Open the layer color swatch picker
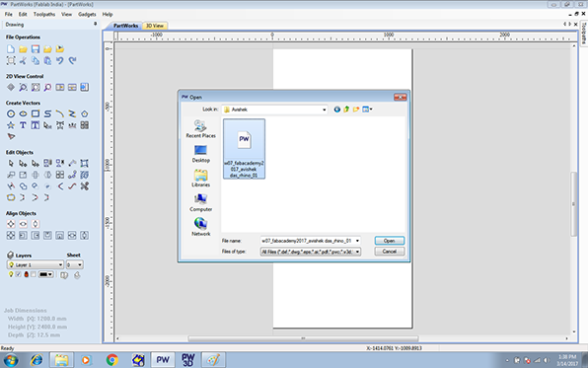 pos(45,274)
